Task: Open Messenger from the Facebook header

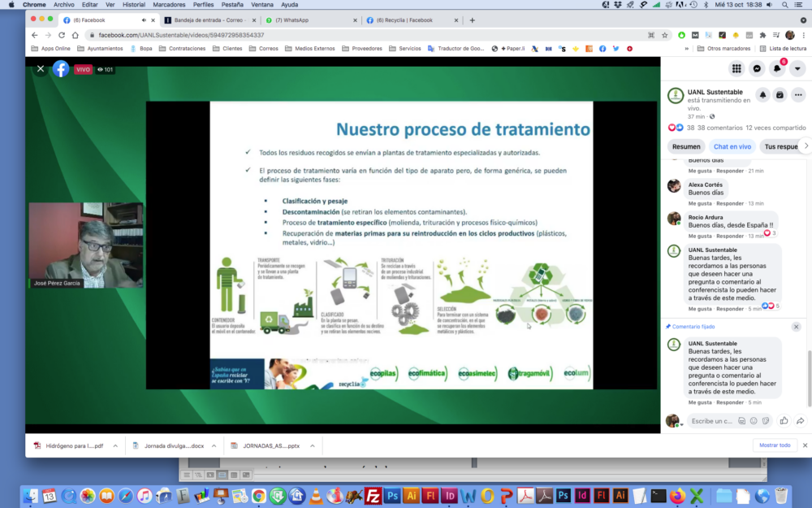Action: (x=757, y=69)
